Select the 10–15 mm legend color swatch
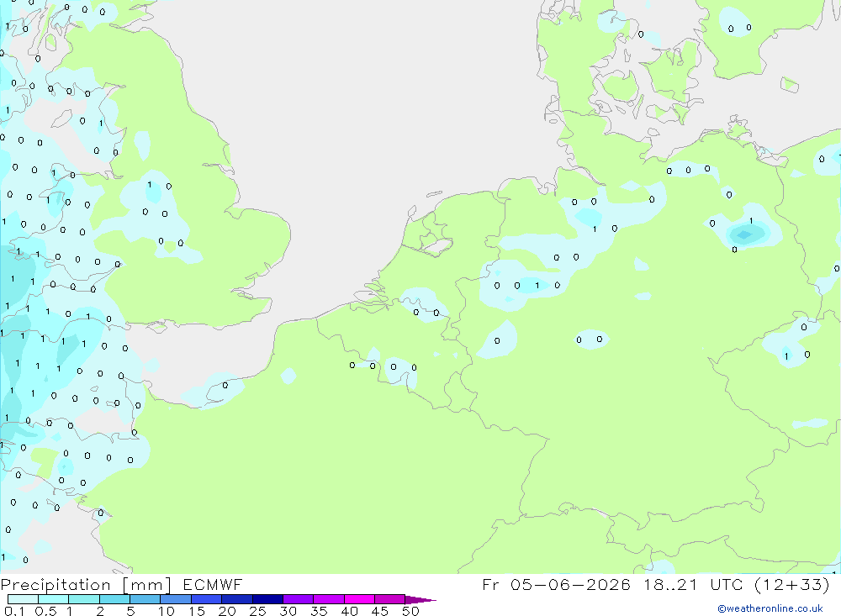This screenshot has width=841, height=616. (x=176, y=599)
